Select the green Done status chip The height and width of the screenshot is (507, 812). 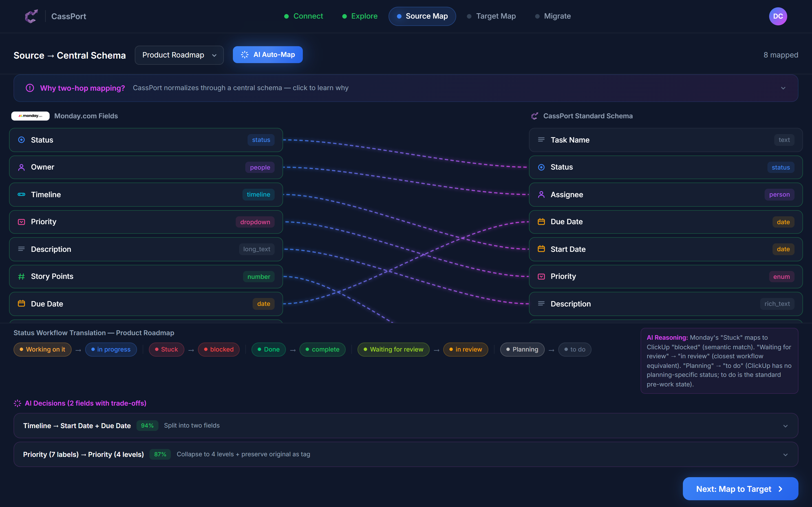(x=268, y=349)
